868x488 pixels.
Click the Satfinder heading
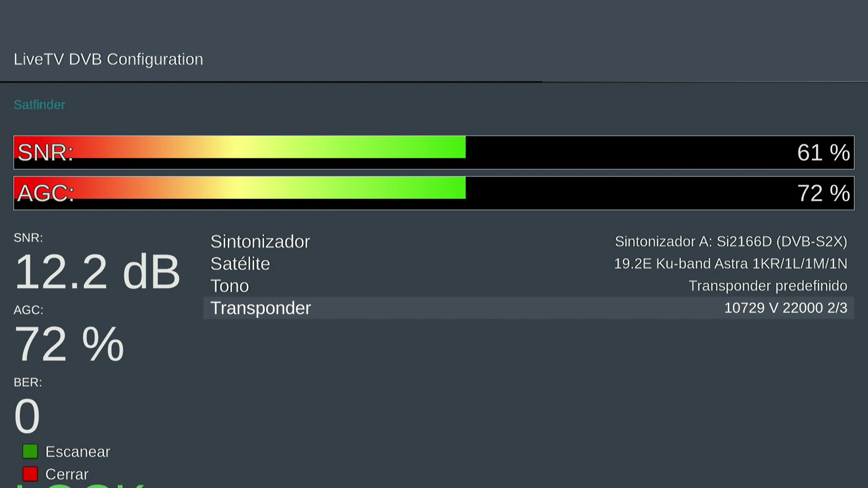click(39, 105)
